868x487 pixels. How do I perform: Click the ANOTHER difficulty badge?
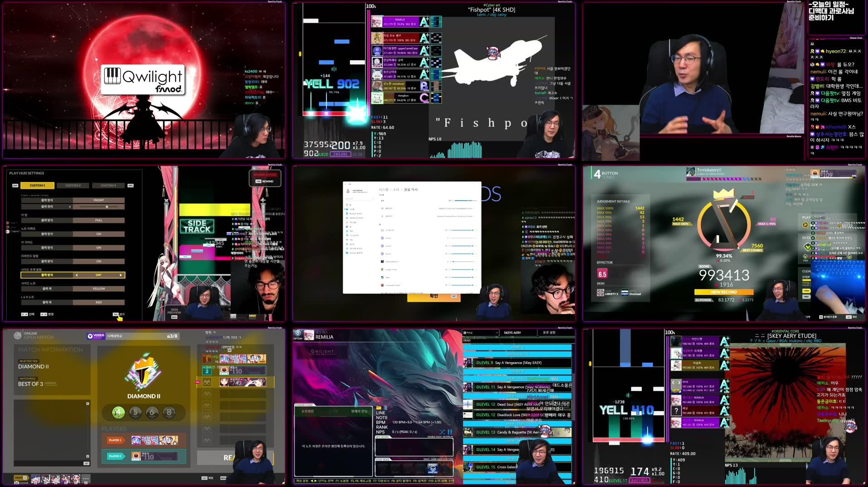[639, 480]
